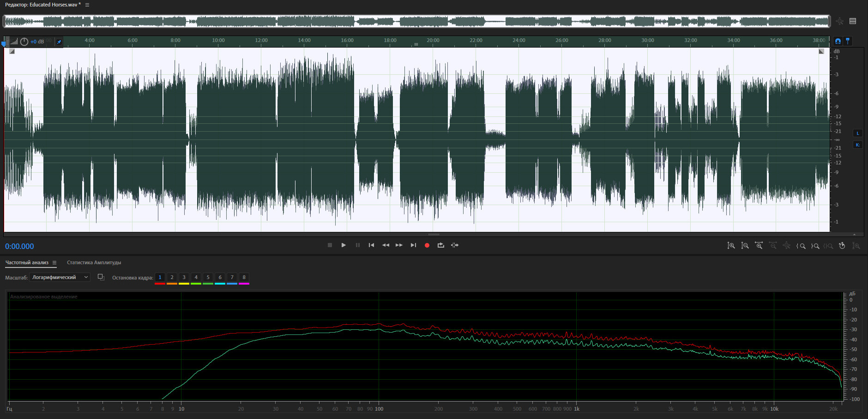Image resolution: width=868 pixels, height=419 pixels.
Task: Click the red Record button
Action: pyautogui.click(x=427, y=245)
